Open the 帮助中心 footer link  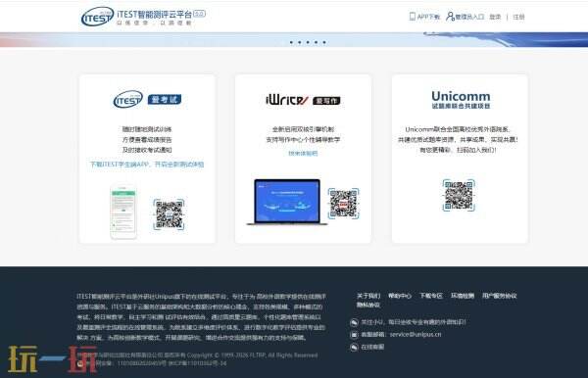(x=400, y=296)
